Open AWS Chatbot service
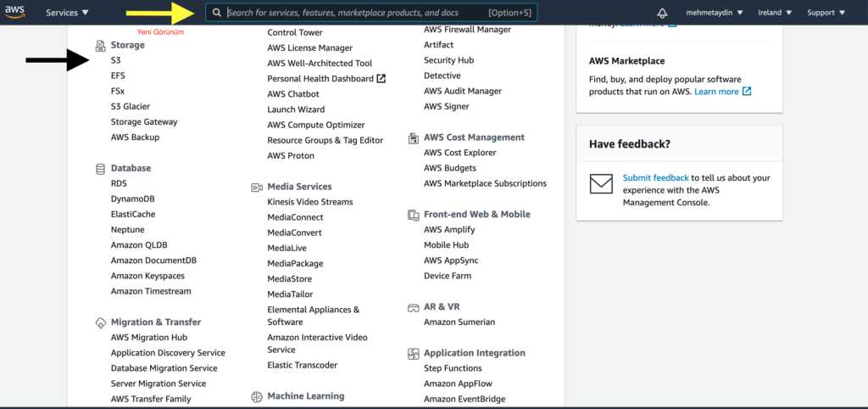 293,94
